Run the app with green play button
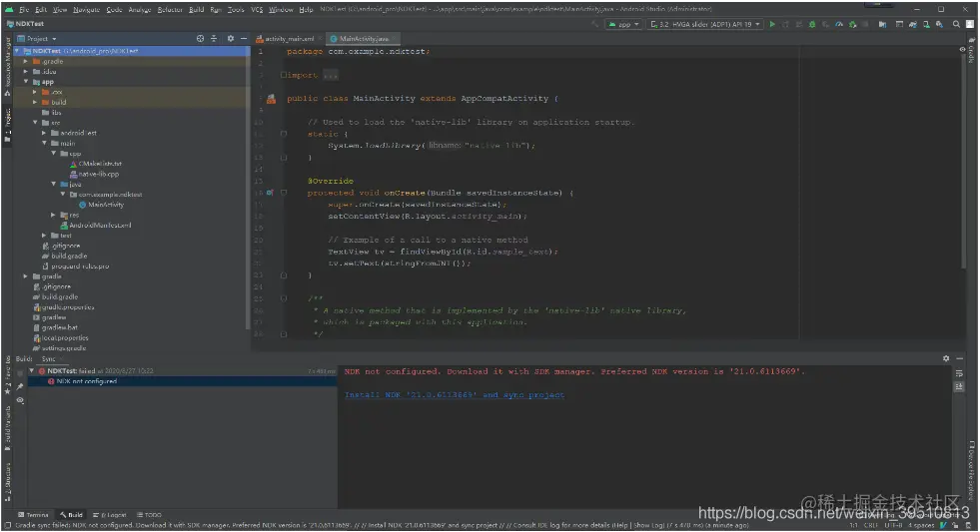This screenshot has height=532, width=980. [772, 24]
